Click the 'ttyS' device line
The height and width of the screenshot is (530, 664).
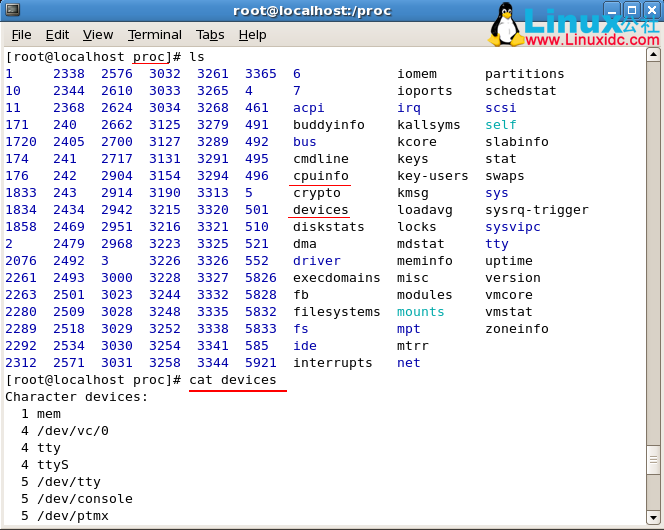[x=45, y=465]
